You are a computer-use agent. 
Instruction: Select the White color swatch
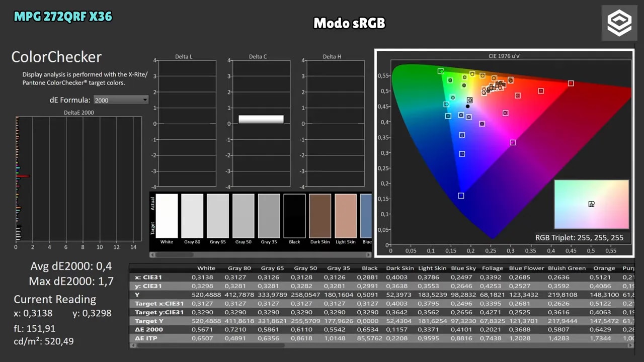(167, 216)
